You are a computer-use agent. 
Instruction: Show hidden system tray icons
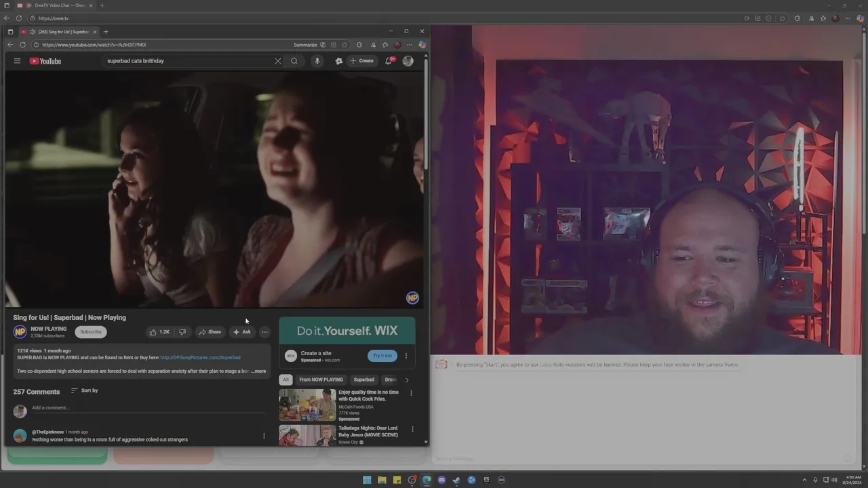point(805,480)
